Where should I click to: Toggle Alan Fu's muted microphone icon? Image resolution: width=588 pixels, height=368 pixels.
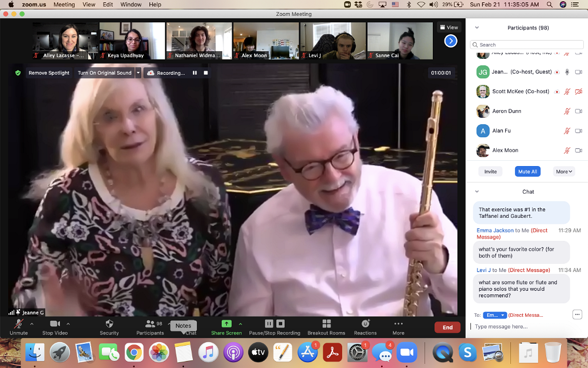coord(567,131)
